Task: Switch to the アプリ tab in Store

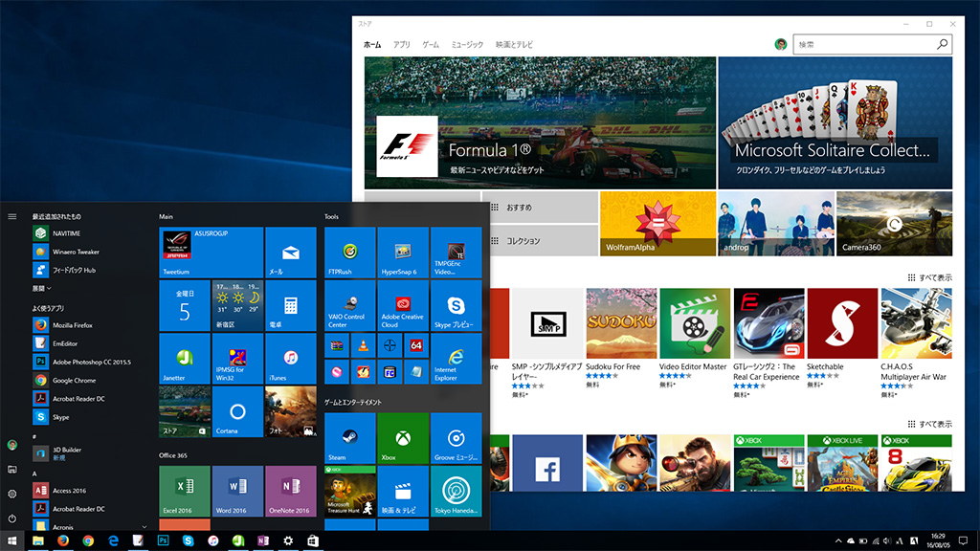Action: pyautogui.click(x=402, y=45)
